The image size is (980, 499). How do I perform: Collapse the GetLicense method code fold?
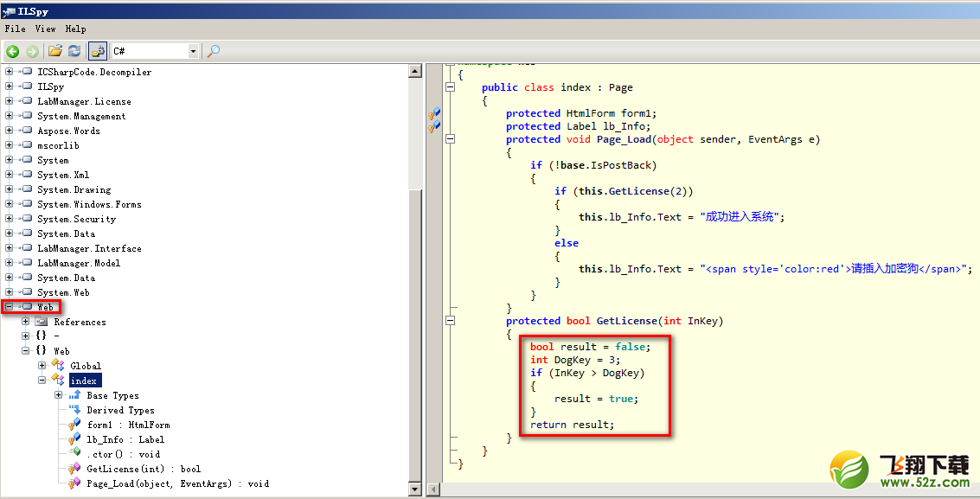coord(450,321)
